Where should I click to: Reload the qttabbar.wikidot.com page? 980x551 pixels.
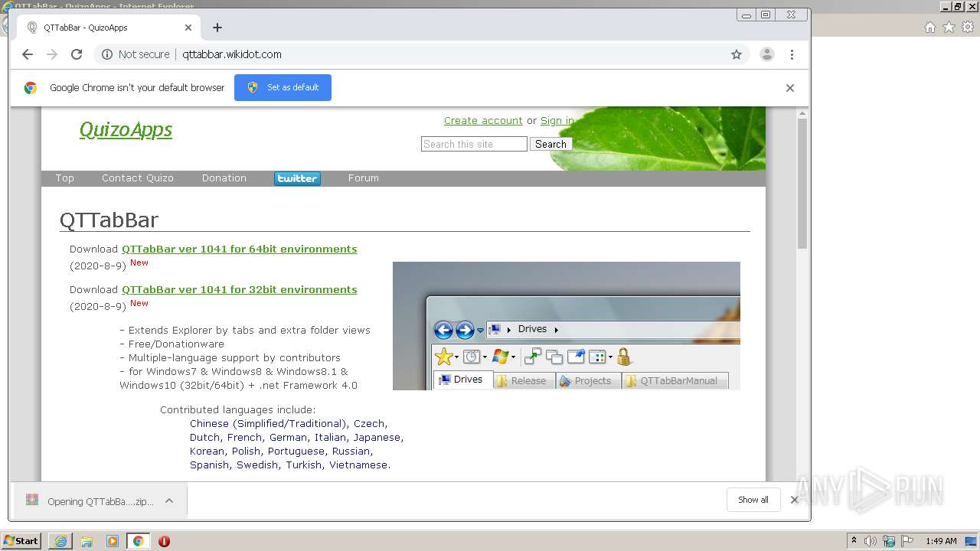(x=77, y=54)
